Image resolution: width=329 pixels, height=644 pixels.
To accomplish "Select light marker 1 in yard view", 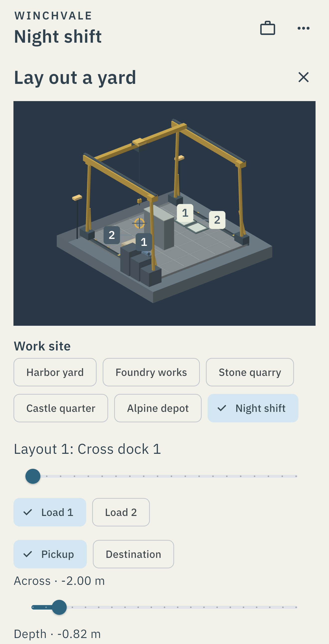I will pos(185,213).
